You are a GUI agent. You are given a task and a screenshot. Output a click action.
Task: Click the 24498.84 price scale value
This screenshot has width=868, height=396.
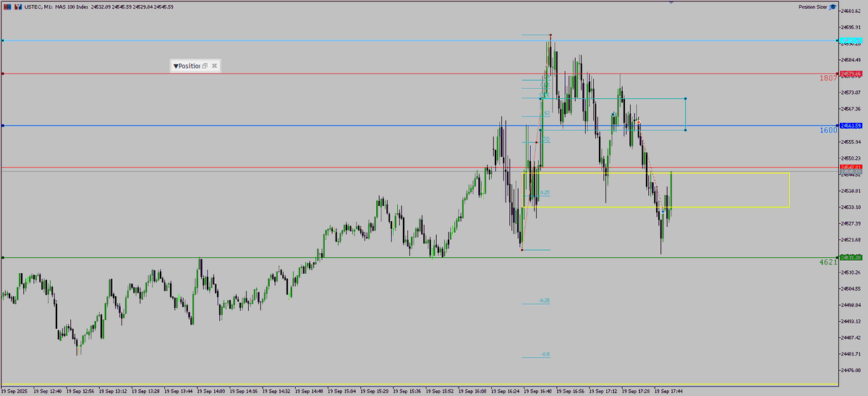(x=851, y=305)
